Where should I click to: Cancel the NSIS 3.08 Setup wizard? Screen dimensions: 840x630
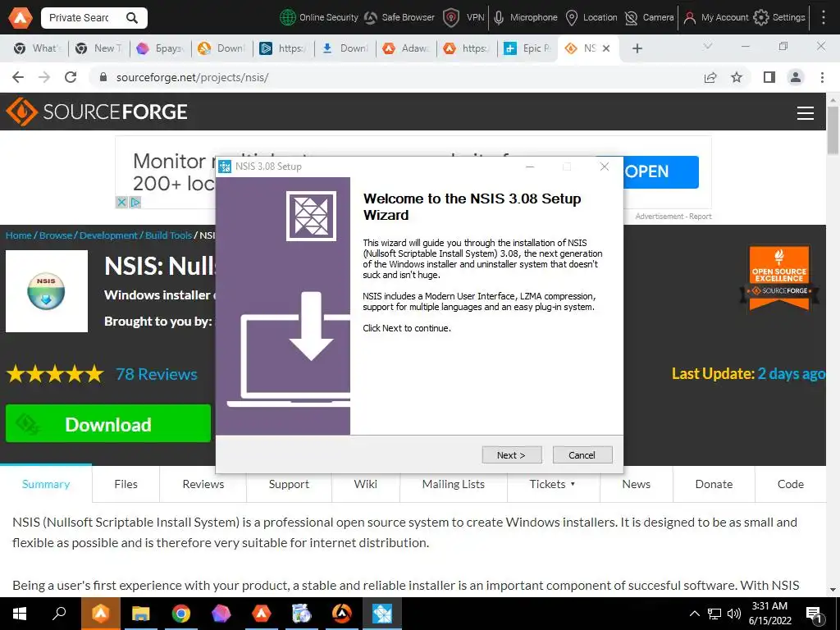(582, 454)
